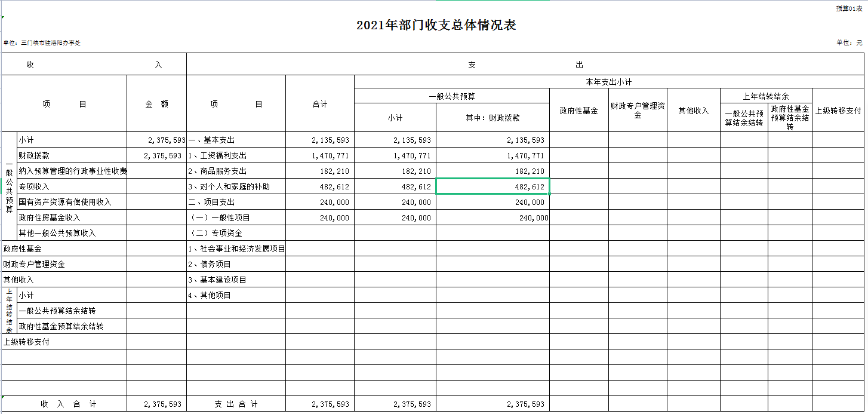This screenshot has height=414, width=868.
Task: Select the row label "纳入预算管理的行政事业性收费"
Action: [73, 171]
